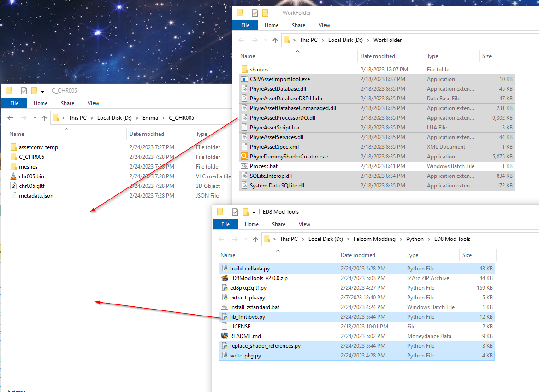Screen dimensions: 539x392
Task: Select PhyreAssetDatabaseUnmanaged.dll file
Action: click(x=376, y=108)
